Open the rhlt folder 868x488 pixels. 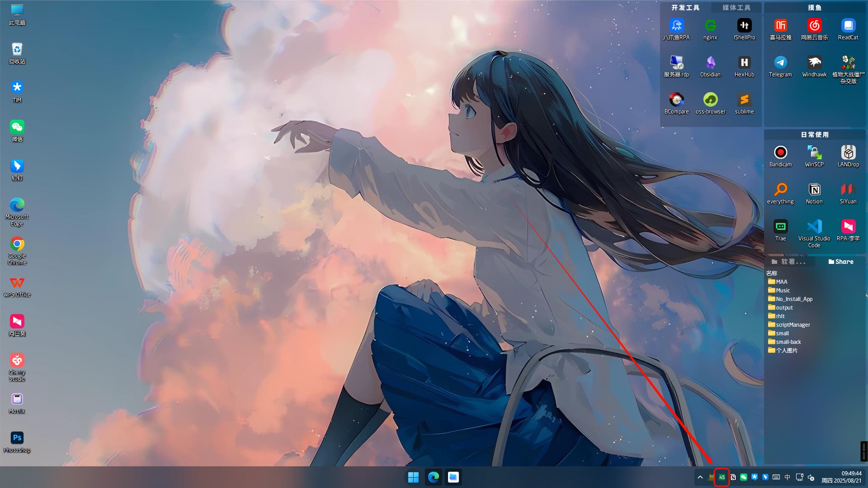tap(776, 316)
